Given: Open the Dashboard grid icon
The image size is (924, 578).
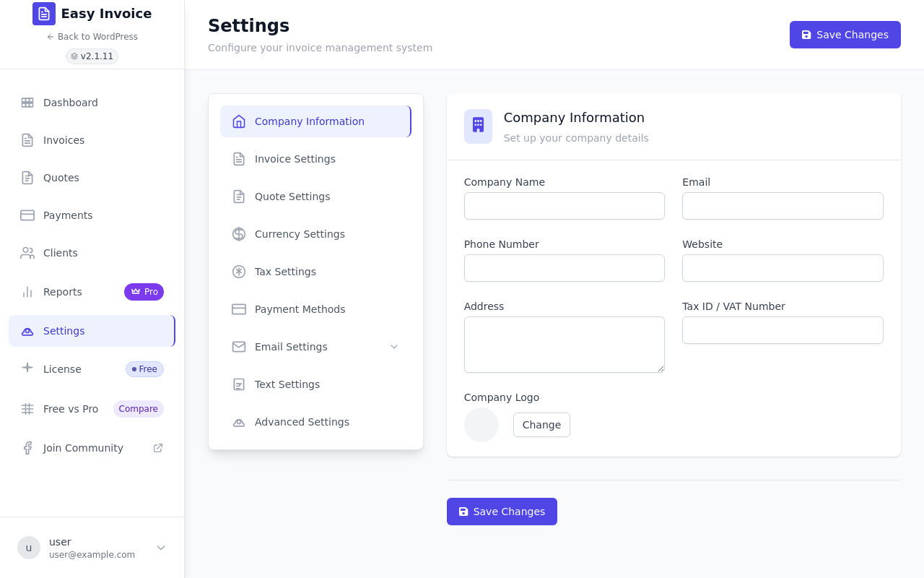Looking at the screenshot, I should coord(27,103).
